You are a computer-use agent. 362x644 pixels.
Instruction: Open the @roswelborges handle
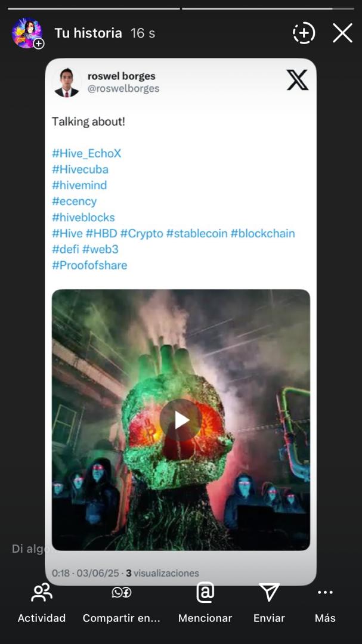tap(123, 89)
